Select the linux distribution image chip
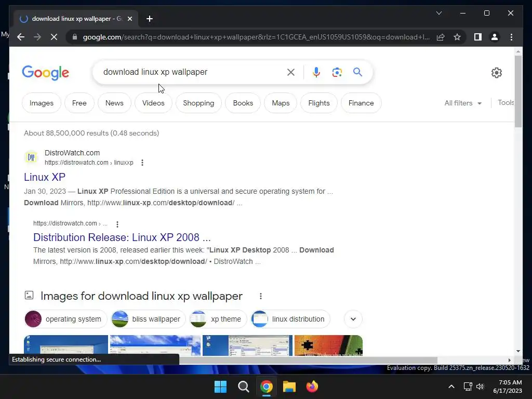This screenshot has width=532, height=399. coord(290,319)
